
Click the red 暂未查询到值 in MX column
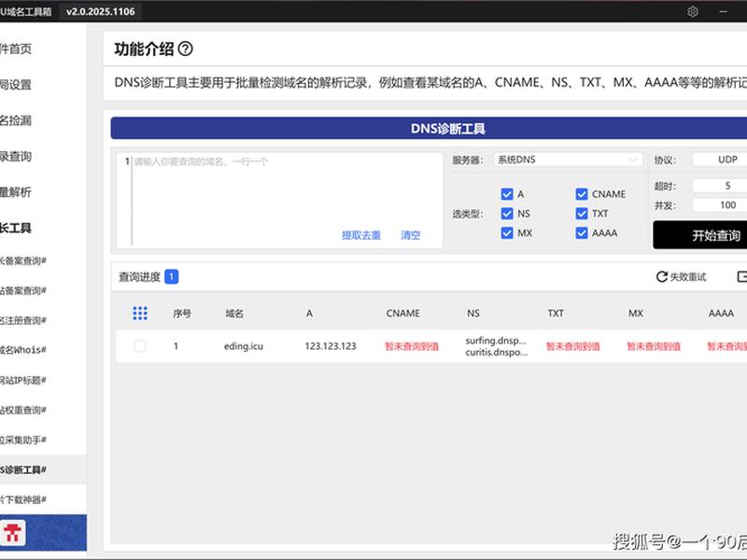[654, 346]
